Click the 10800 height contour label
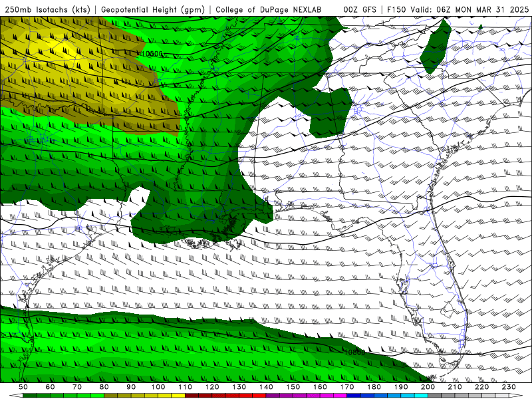Screen dimensions: 532x399 354,352
